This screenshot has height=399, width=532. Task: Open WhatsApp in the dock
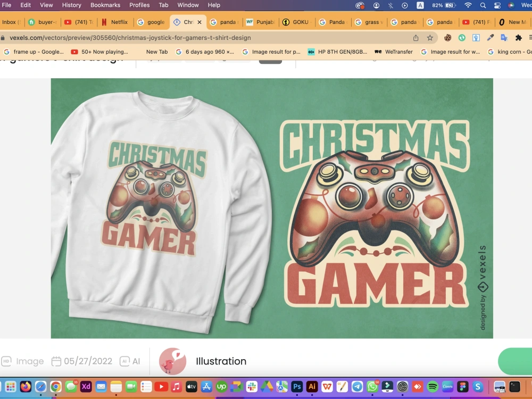(x=372, y=386)
